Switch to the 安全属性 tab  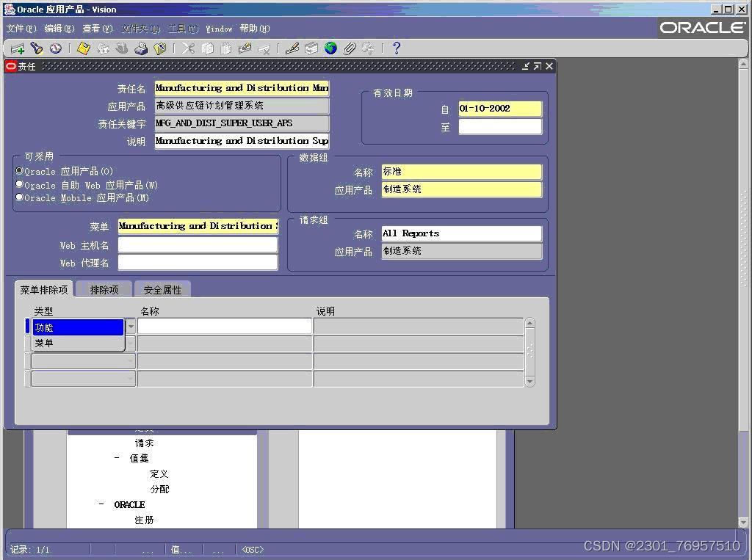tap(162, 288)
